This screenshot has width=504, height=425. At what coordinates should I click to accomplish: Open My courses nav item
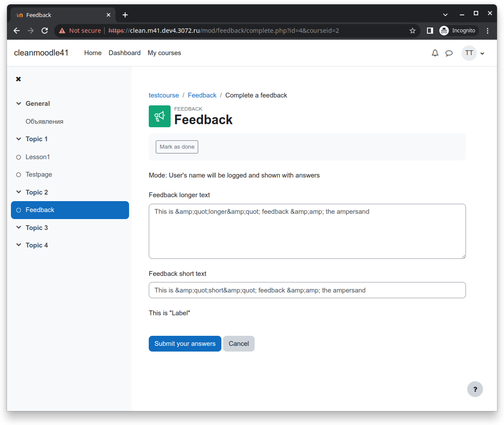click(164, 53)
